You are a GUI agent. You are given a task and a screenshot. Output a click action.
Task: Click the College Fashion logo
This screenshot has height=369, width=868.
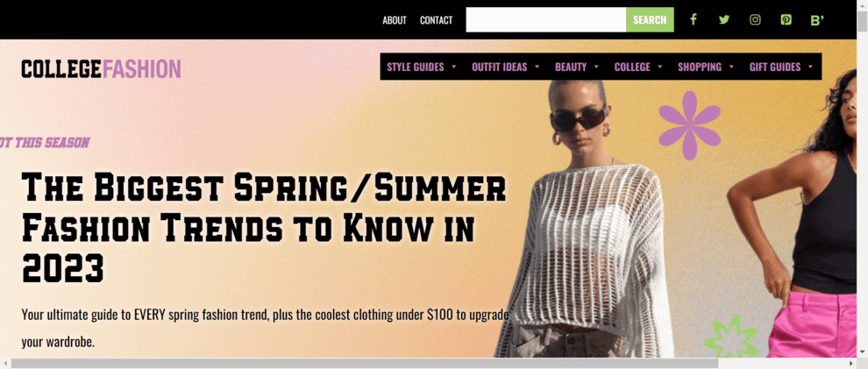point(102,68)
